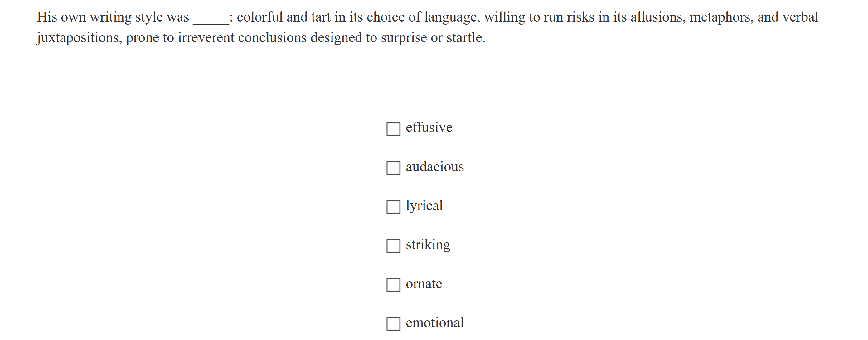This screenshot has height=340, width=868.
Task: Click 'His' at the sentence start
Action: 47,17
